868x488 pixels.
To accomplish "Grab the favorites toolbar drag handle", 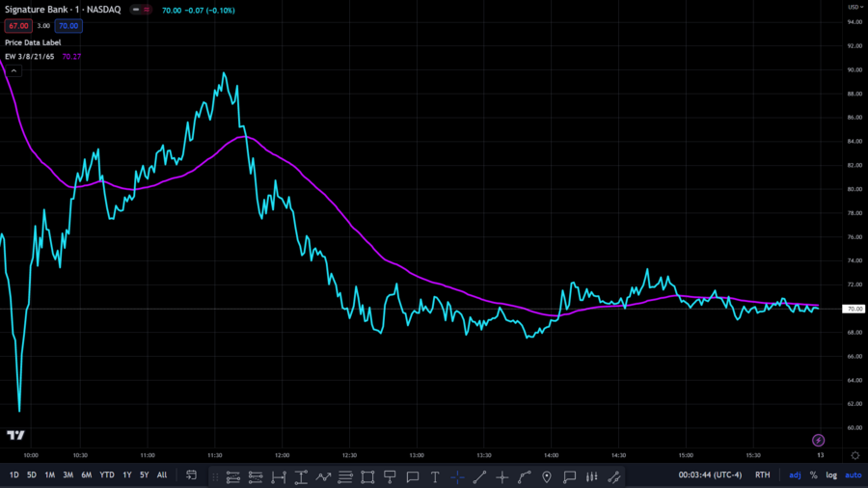I will pos(215,477).
